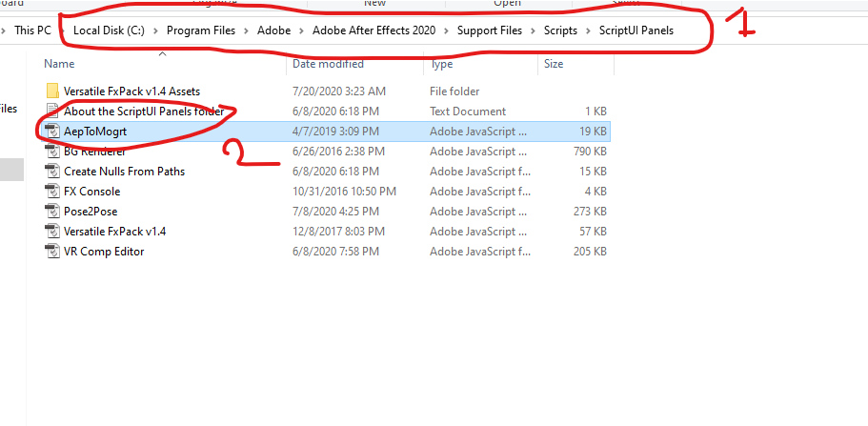Viewport: 868px width, 426px height.
Task: Click the About the ScriptUI Panels text document icon
Action: pyautogui.click(x=52, y=112)
